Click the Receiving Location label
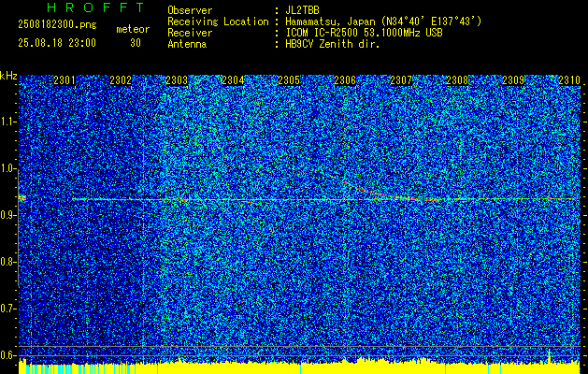This screenshot has height=374, width=588. [218, 22]
